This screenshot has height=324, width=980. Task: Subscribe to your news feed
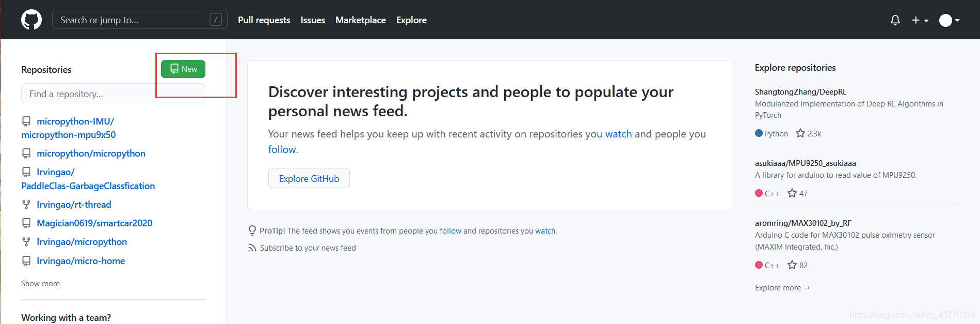click(x=308, y=248)
